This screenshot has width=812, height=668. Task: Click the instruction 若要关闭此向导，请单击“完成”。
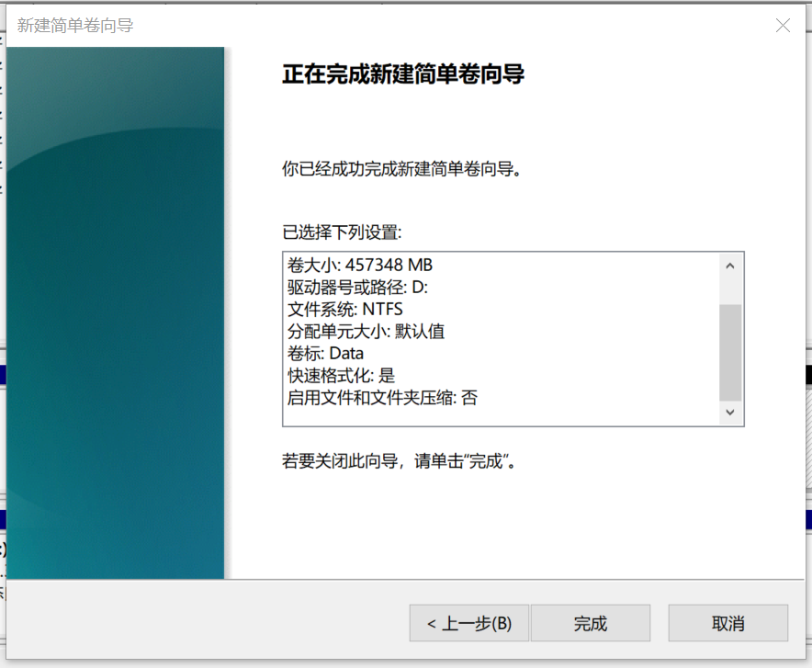click(399, 461)
